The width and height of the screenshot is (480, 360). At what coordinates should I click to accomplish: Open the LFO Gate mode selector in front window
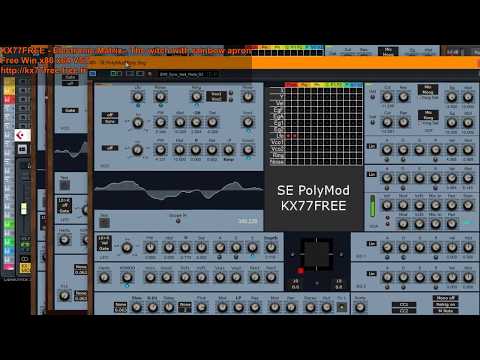(104, 243)
